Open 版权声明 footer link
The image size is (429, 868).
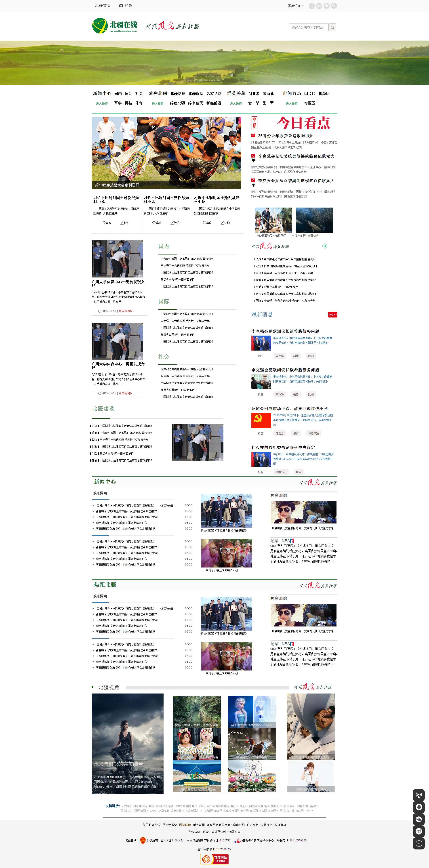pyautogui.click(x=199, y=825)
